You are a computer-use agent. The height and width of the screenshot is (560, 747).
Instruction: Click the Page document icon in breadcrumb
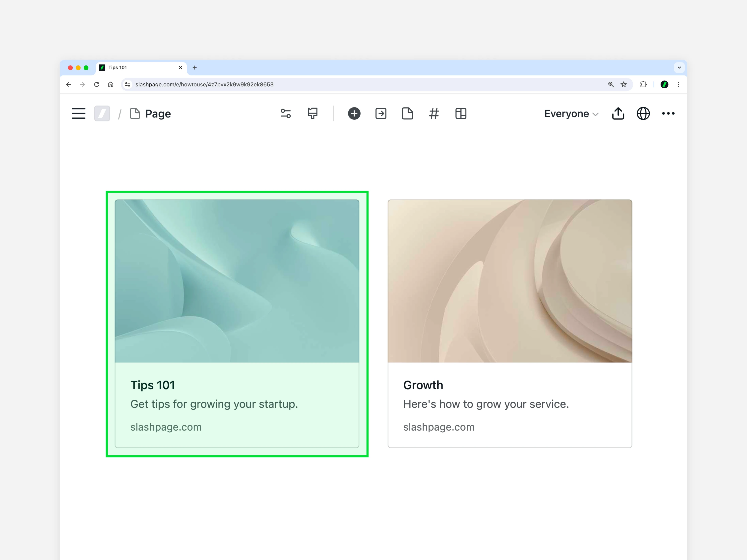[x=135, y=113]
